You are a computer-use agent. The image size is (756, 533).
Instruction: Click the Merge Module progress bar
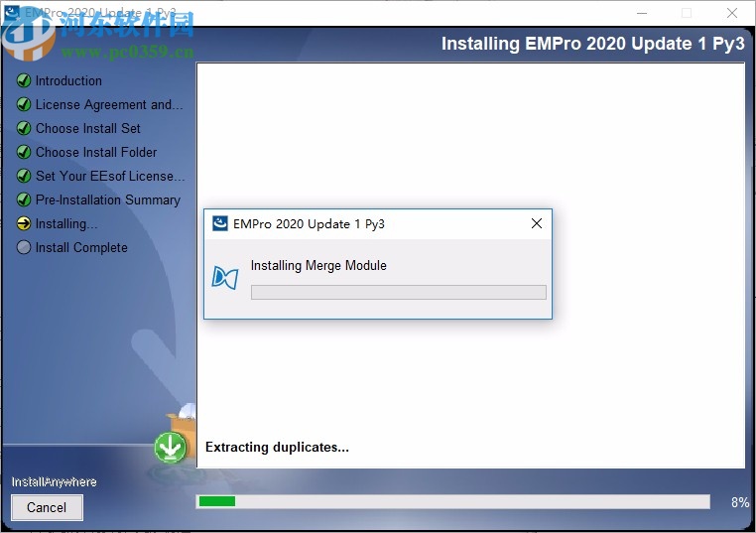pos(399,292)
